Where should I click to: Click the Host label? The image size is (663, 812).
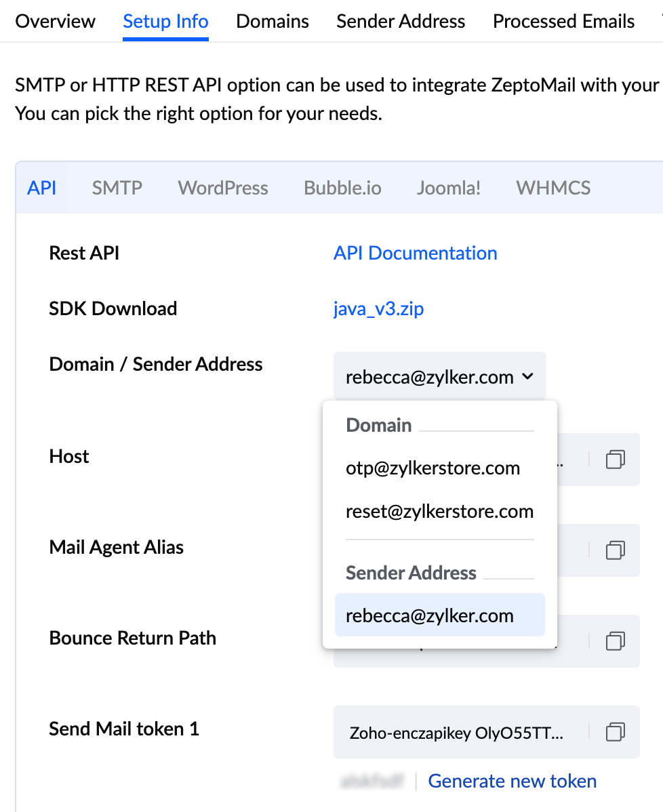[69, 456]
